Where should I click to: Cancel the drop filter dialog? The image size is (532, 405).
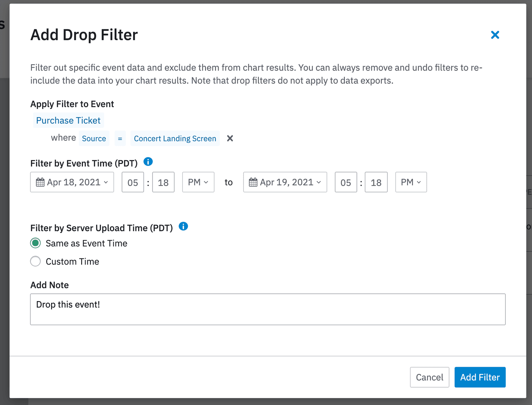pos(429,377)
